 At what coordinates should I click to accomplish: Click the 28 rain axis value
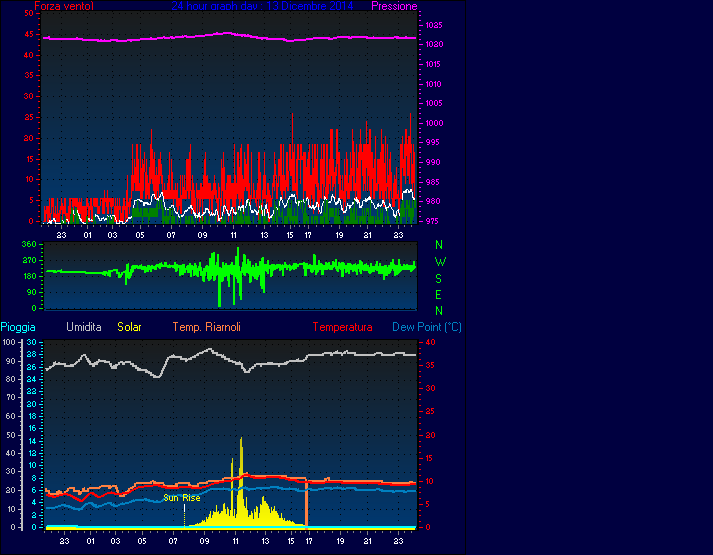tap(31, 355)
